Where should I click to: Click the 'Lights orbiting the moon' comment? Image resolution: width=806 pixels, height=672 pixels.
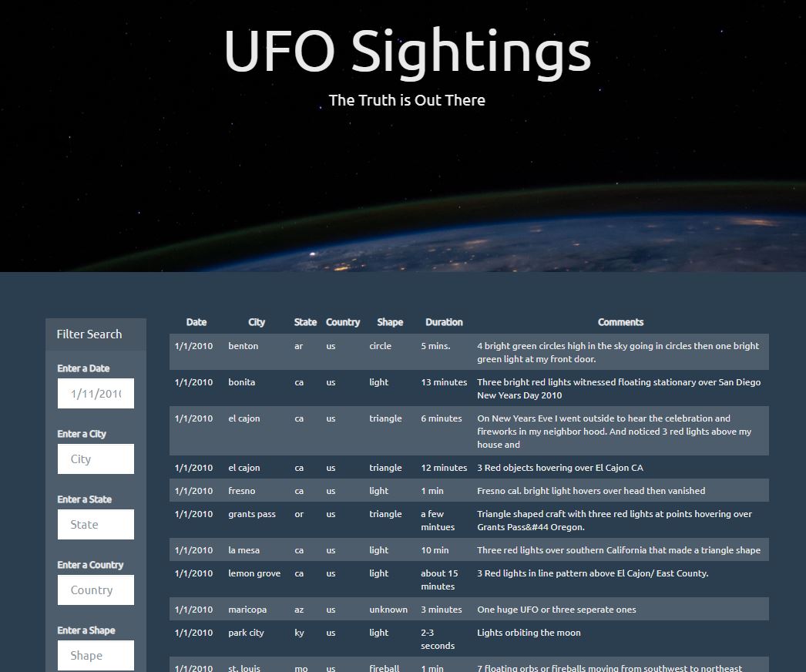529,633
